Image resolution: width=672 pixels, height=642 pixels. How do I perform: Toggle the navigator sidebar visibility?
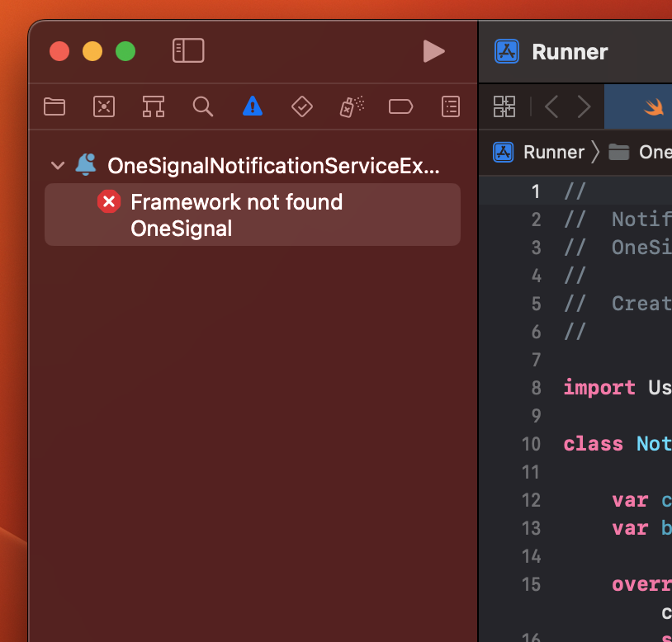(188, 51)
